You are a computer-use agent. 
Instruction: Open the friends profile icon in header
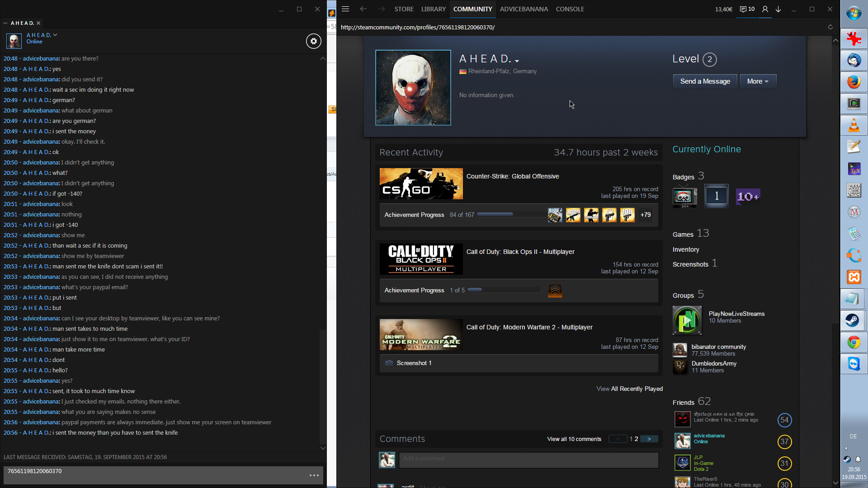click(765, 9)
